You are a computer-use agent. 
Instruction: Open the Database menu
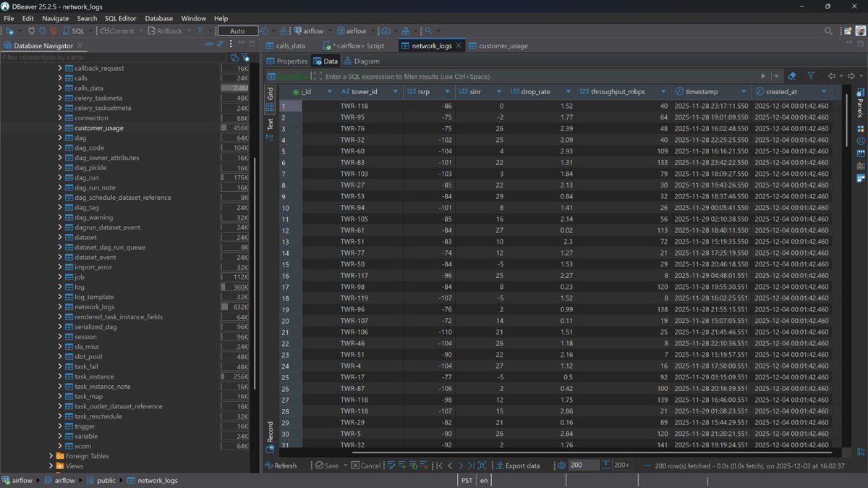[158, 18]
